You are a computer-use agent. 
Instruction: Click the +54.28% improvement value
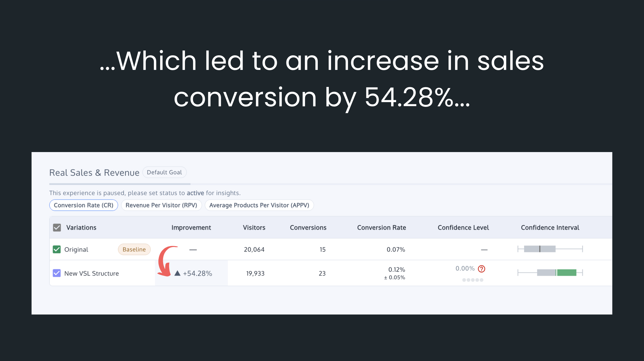[x=197, y=273]
